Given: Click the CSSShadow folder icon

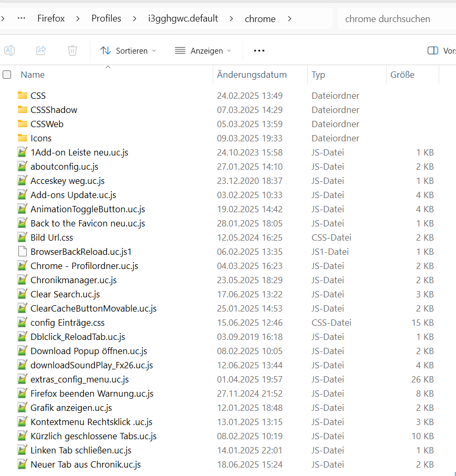Looking at the screenshot, I should point(22,110).
